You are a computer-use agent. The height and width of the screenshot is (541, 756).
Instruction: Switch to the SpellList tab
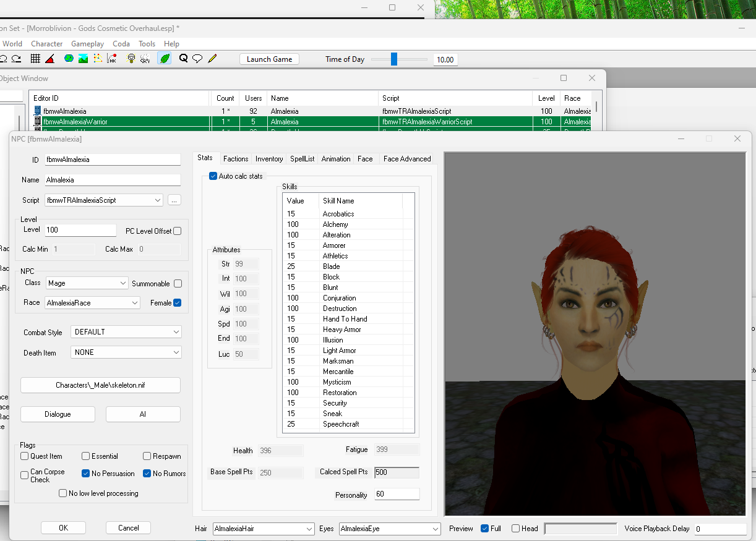tap(303, 159)
